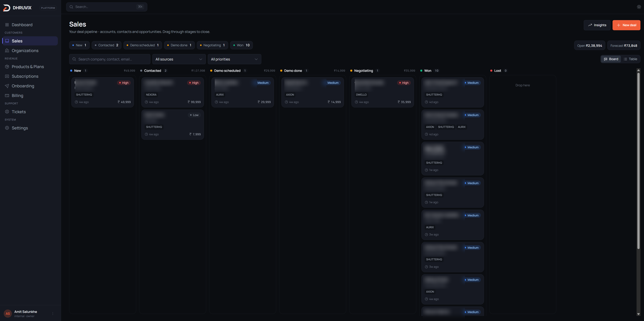This screenshot has height=321, width=644.
Task: Click the Open ₹2,38,994 summary
Action: 590,46
